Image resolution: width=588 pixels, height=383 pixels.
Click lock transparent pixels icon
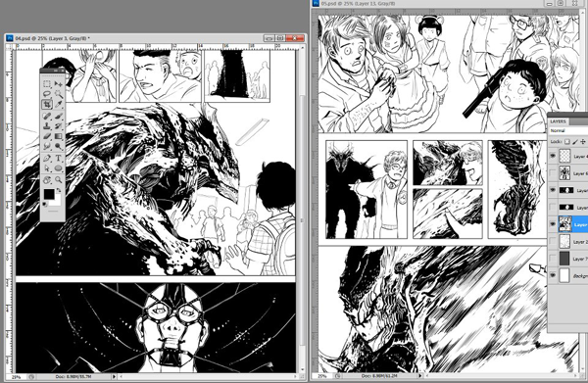(x=567, y=142)
